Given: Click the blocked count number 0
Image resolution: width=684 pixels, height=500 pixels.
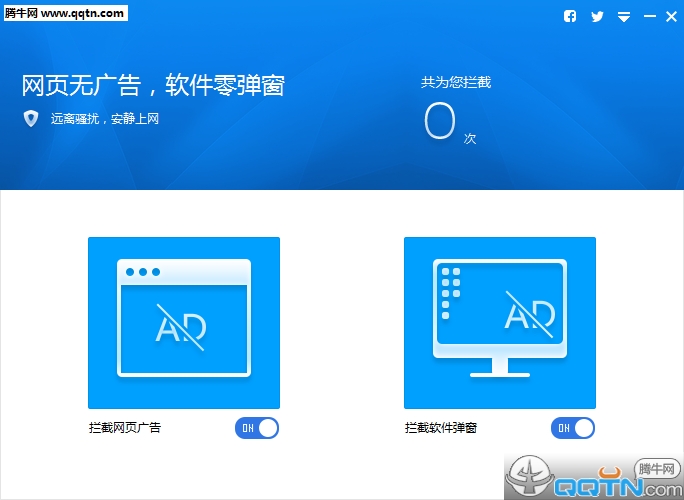Looking at the screenshot, I should coord(440,121).
